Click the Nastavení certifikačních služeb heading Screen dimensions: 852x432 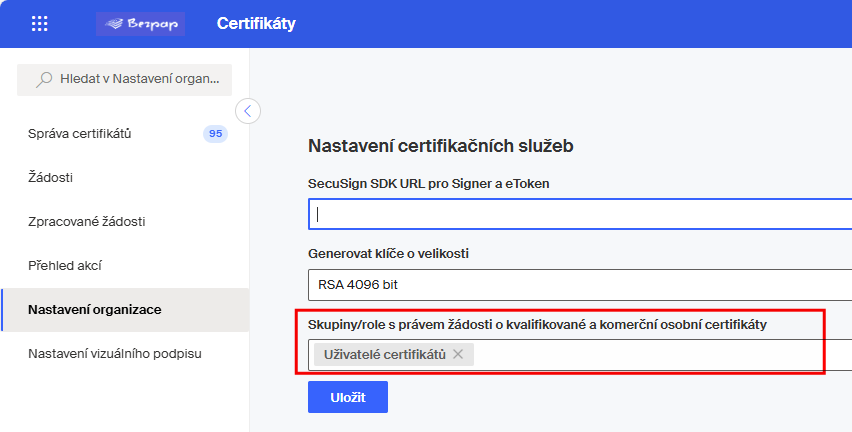(x=440, y=146)
